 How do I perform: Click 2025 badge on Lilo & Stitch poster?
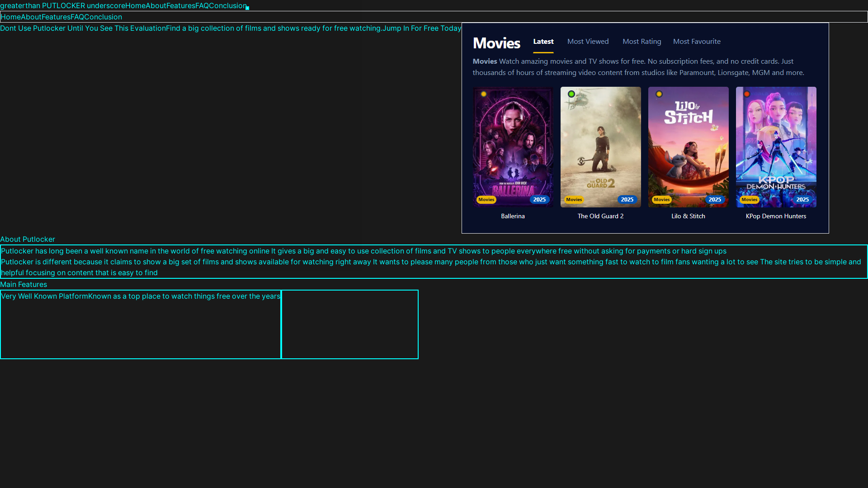[715, 200]
